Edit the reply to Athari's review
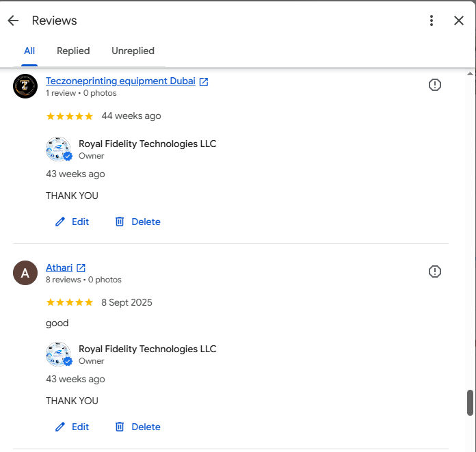This screenshot has height=452, width=476. [x=72, y=427]
